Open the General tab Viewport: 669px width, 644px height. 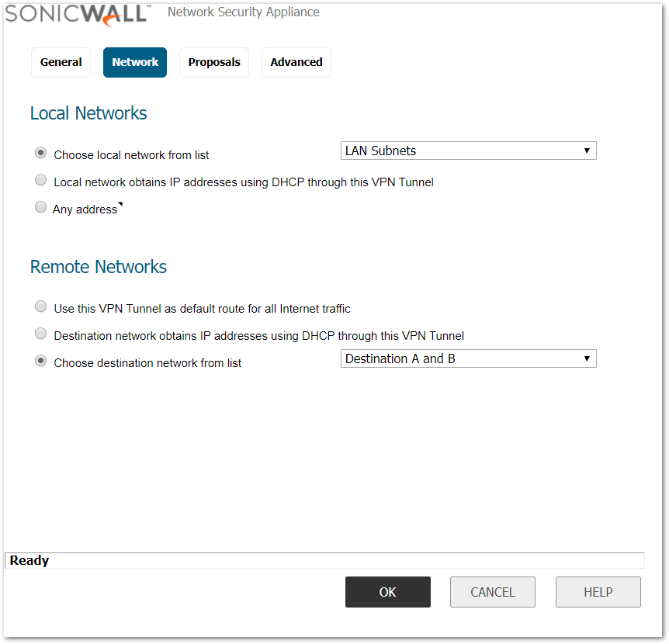[x=61, y=62]
